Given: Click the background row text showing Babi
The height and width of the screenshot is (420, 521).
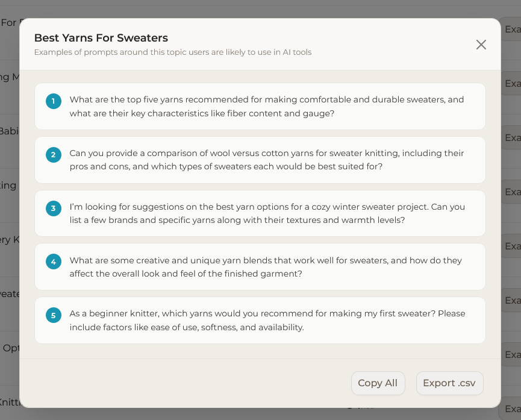Looking at the screenshot, I should point(10,131).
